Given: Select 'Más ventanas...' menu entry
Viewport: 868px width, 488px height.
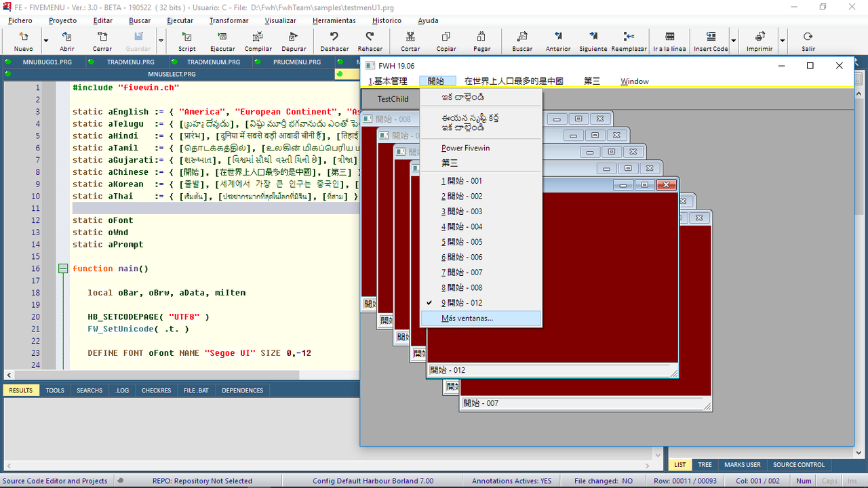Looking at the screenshot, I should click(481, 318).
